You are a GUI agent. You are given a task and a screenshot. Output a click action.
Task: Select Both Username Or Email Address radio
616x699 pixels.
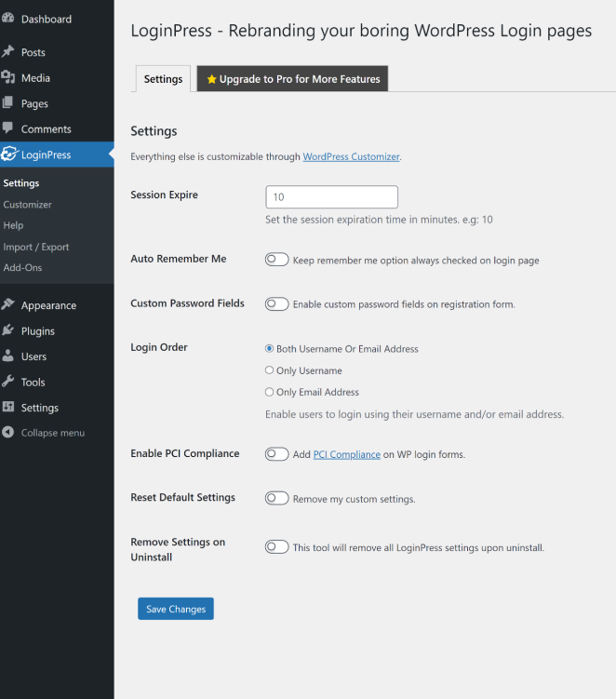269,349
